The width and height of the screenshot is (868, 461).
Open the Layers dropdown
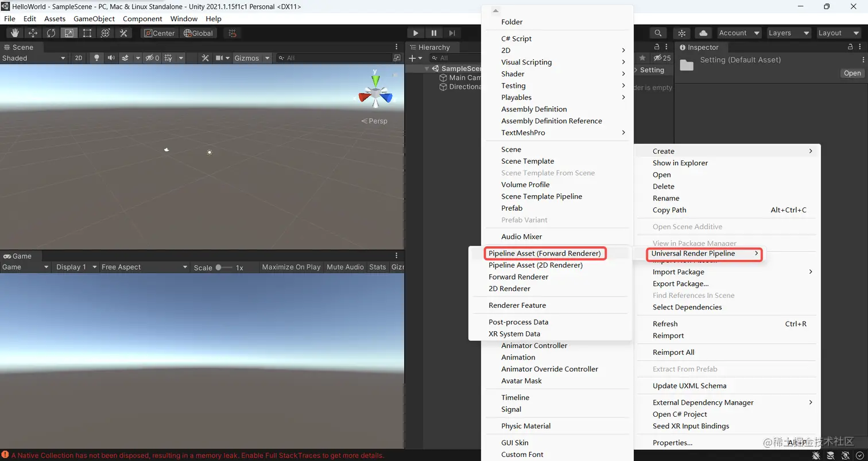(x=789, y=33)
